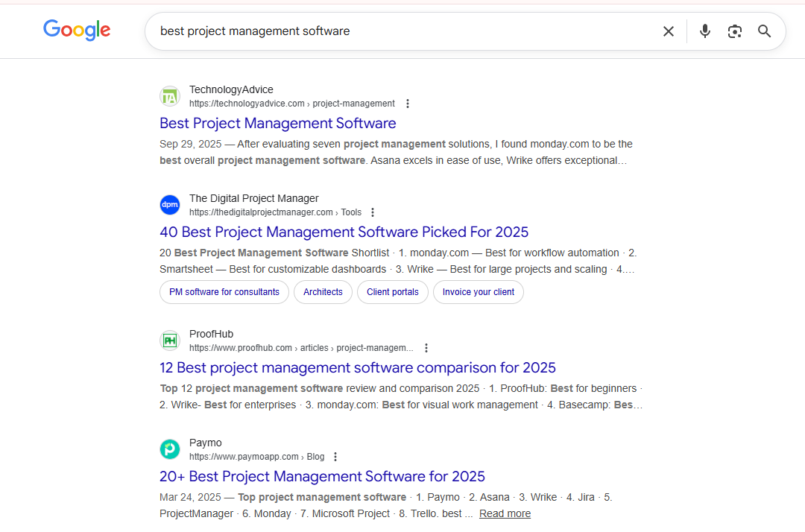Click the 'Sep 29, 2025' snippet date
805x532 pixels.
[191, 144]
